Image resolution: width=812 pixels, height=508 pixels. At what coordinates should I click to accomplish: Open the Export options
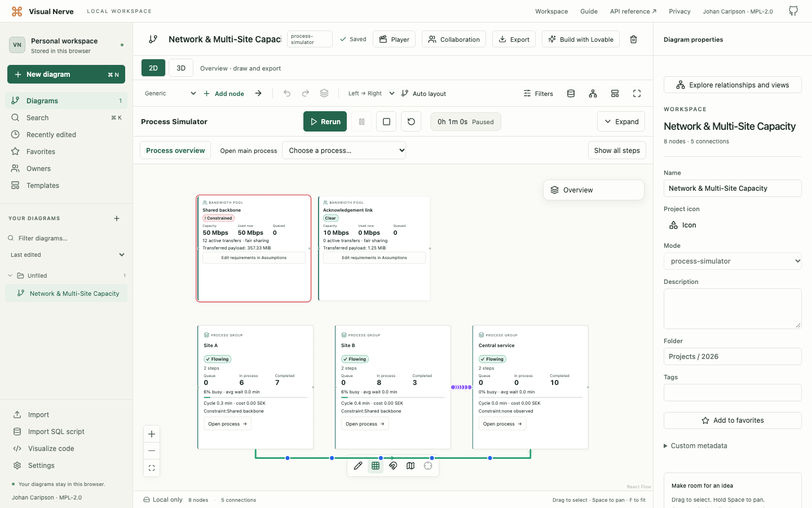[514, 40]
